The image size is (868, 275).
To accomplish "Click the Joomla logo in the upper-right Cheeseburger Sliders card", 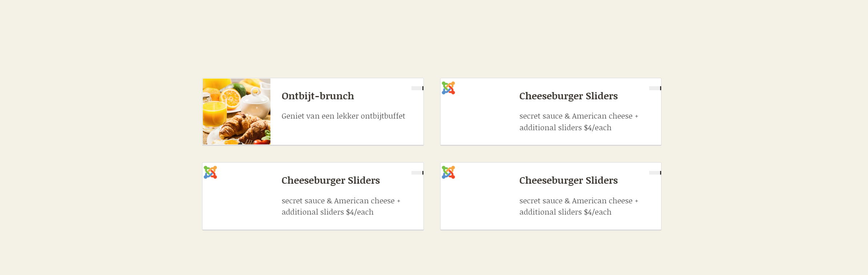I will coord(448,88).
